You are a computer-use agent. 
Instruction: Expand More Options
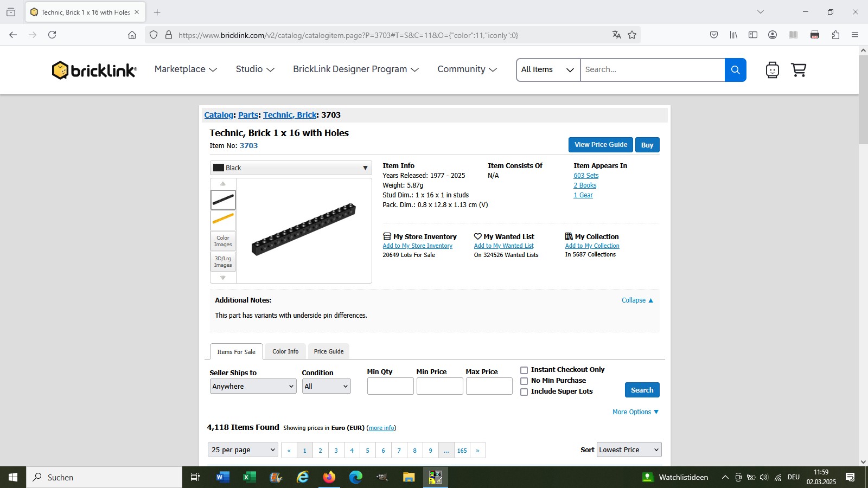point(635,412)
